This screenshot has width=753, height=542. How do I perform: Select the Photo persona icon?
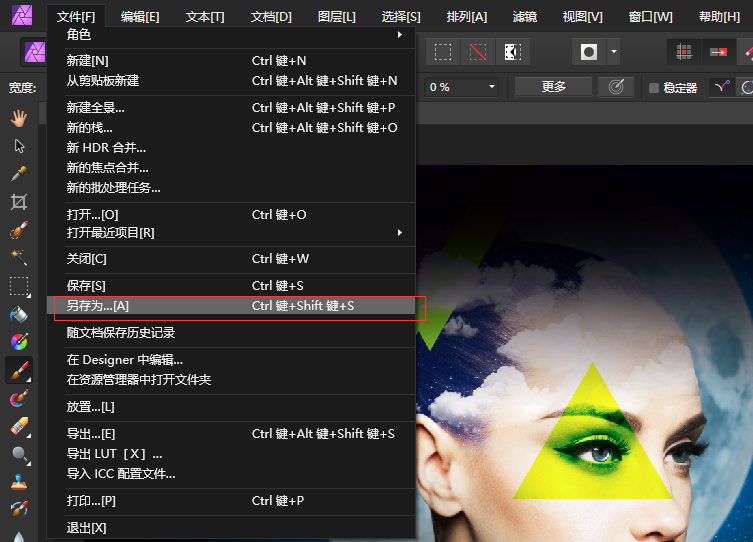[35, 52]
